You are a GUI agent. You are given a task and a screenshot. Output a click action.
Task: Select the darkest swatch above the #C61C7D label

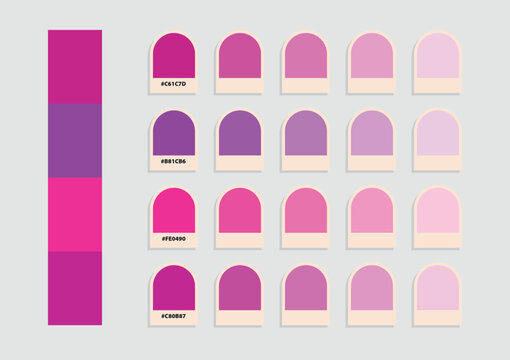pyautogui.click(x=174, y=55)
